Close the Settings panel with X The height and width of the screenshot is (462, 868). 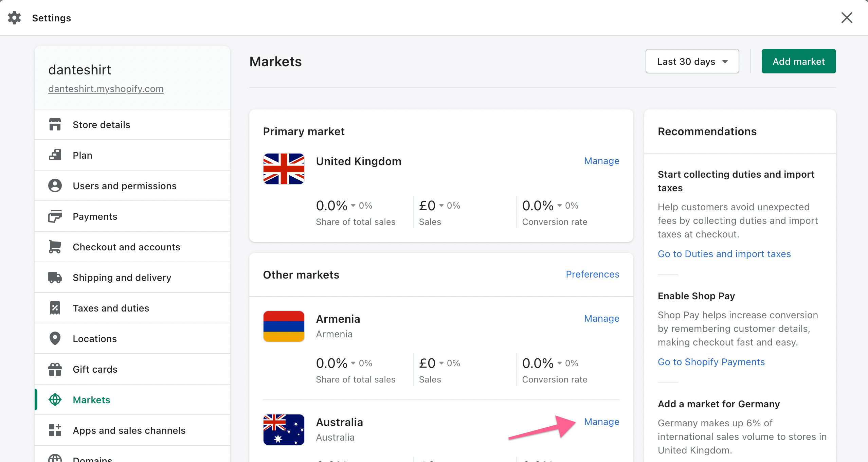[847, 18]
